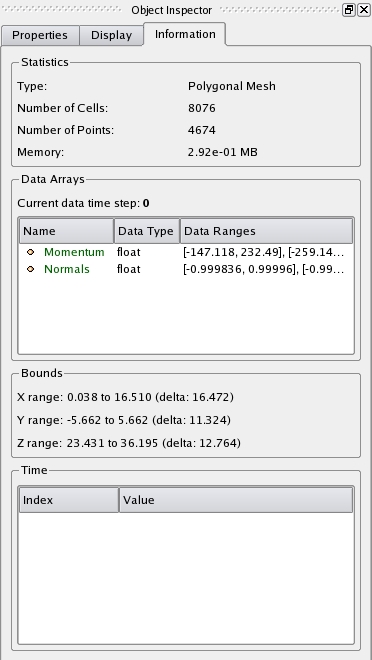Select the Momentum array row
The width and height of the screenshot is (372, 660).
pyautogui.click(x=186, y=252)
